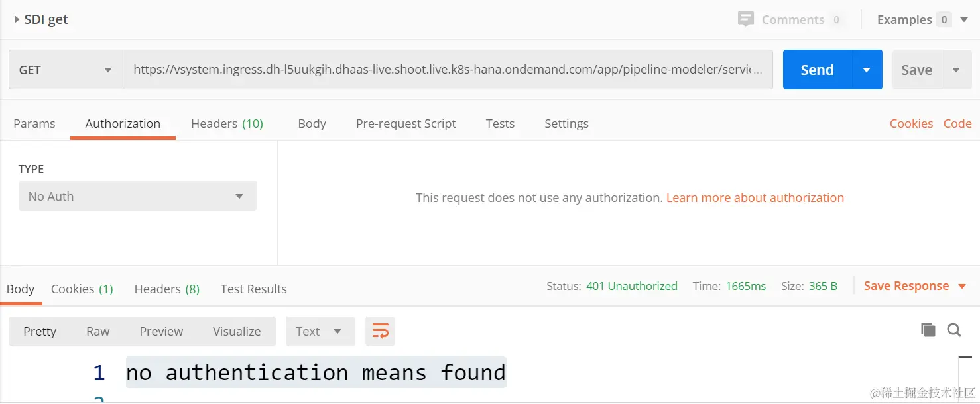Open the Save options arrow
The height and width of the screenshot is (404, 980).
coord(956,70)
